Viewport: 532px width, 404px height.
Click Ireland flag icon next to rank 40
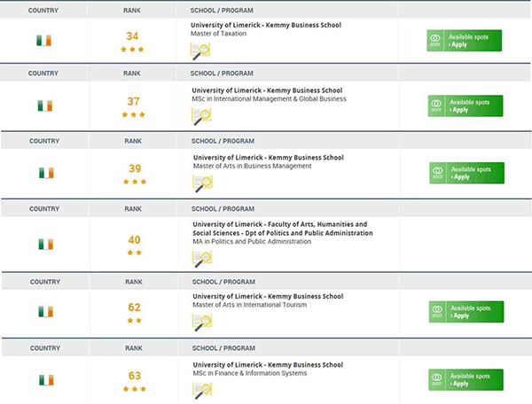[46, 244]
